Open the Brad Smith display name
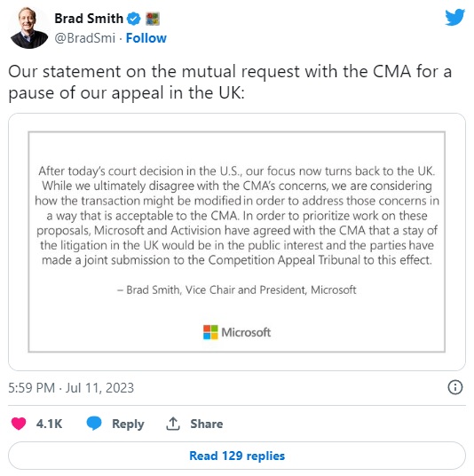Image resolution: width=474 pixels, height=476 pixels. (89, 19)
